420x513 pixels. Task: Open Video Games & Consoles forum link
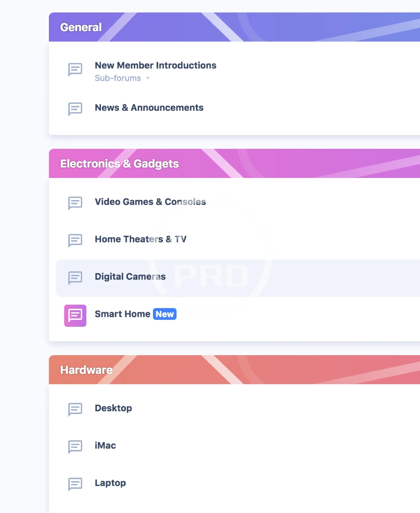point(150,202)
